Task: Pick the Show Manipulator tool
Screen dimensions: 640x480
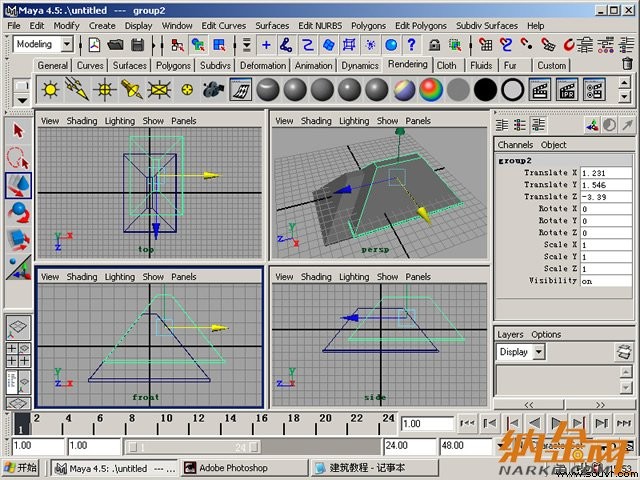Action: click(18, 267)
